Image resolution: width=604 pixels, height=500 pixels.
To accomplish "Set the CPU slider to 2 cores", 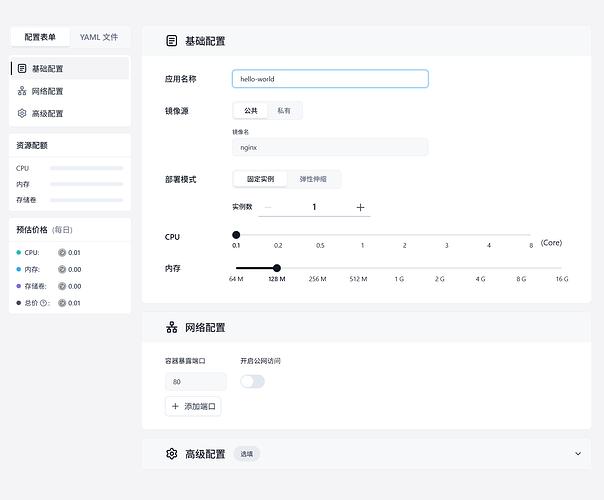I will (404, 235).
